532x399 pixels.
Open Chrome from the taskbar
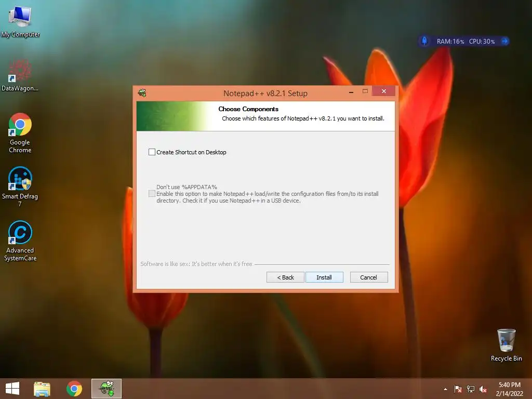pos(74,389)
